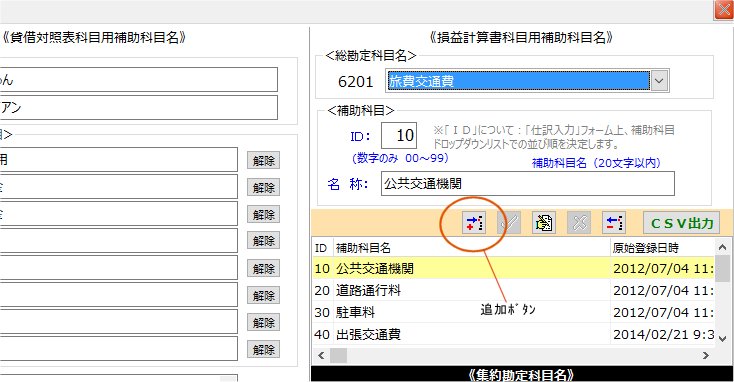The width and height of the screenshot is (734, 382).
Task: Focus the sub-account ID field showing 10
Action: pyautogui.click(x=399, y=136)
